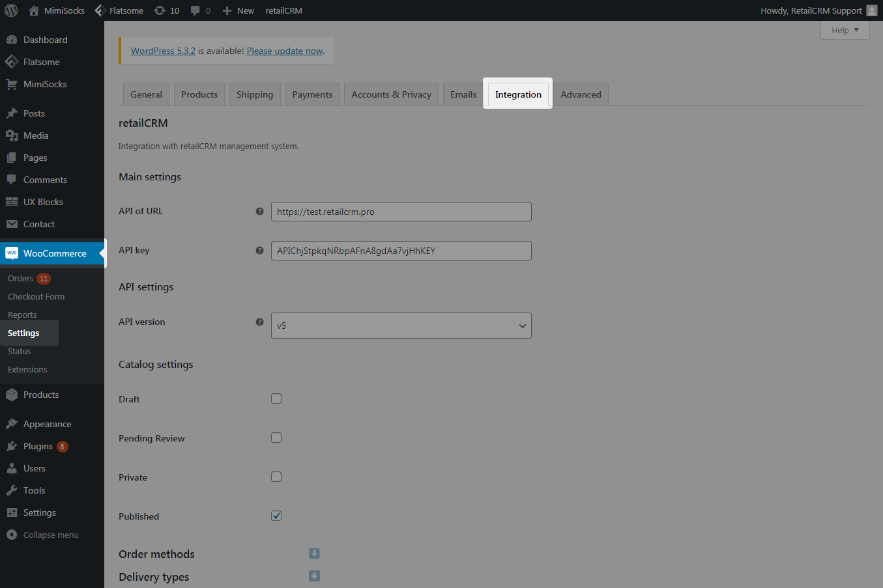The image size is (883, 588).
Task: Switch to the General tab
Action: click(x=146, y=94)
